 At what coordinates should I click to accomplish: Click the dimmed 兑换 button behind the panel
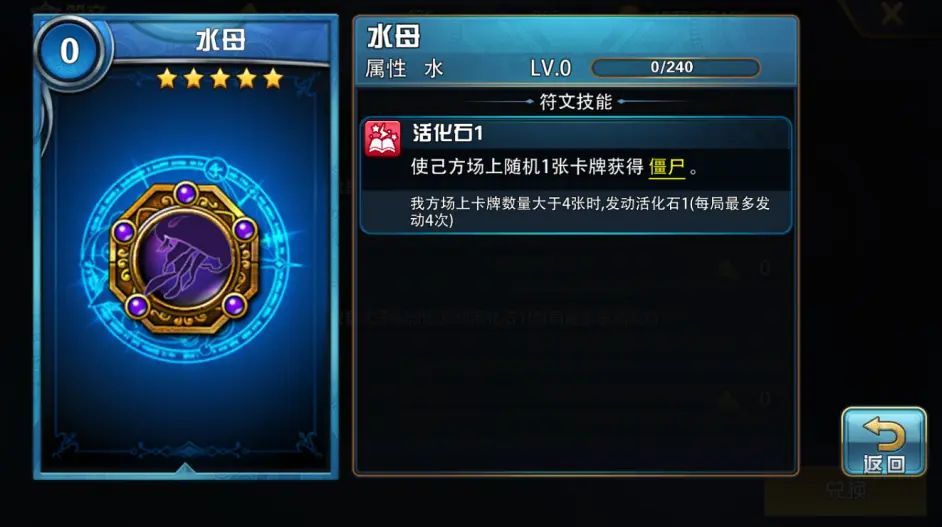845,491
